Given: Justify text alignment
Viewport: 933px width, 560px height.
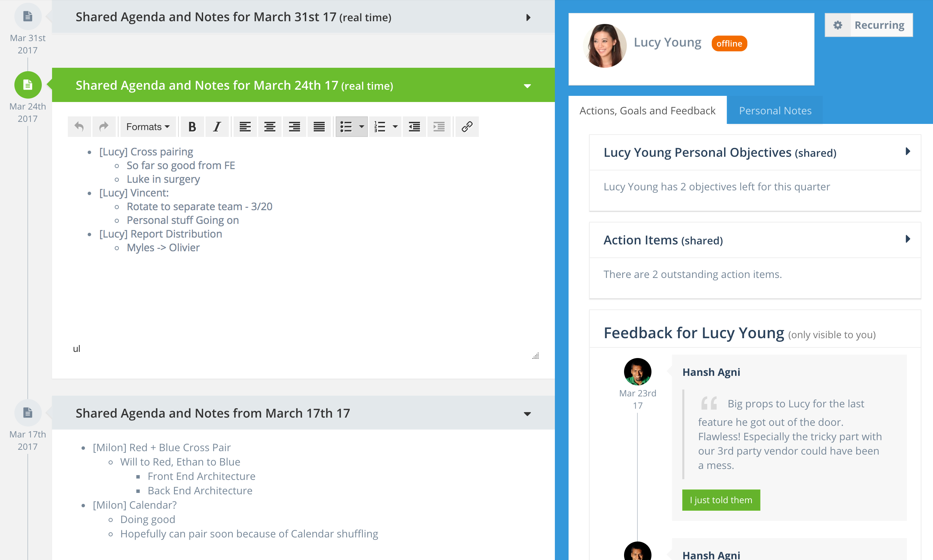Looking at the screenshot, I should [319, 127].
